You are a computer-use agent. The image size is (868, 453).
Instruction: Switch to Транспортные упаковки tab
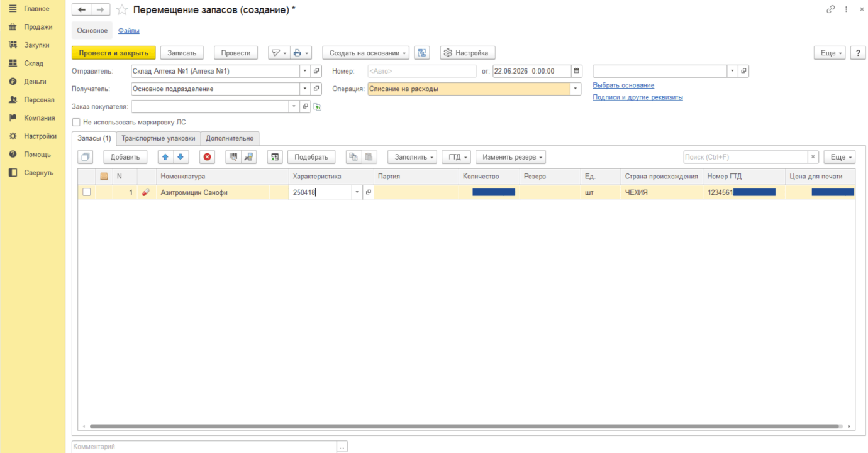coord(159,138)
